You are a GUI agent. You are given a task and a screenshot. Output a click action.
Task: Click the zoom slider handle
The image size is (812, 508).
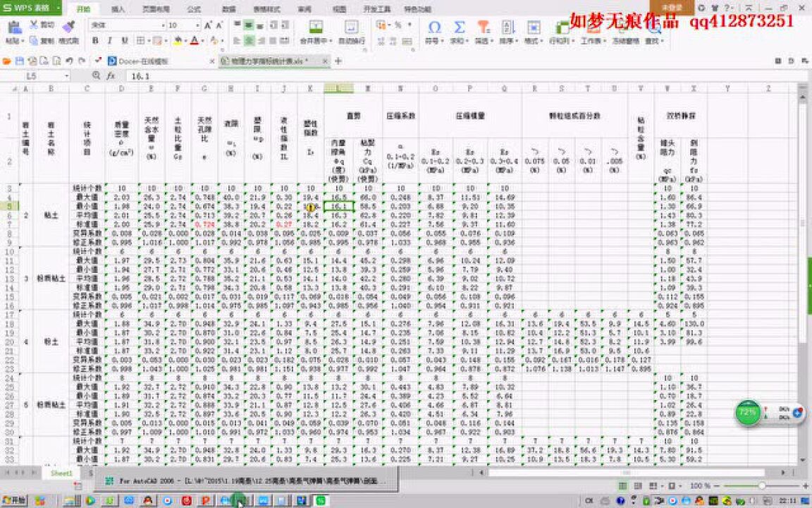point(762,485)
